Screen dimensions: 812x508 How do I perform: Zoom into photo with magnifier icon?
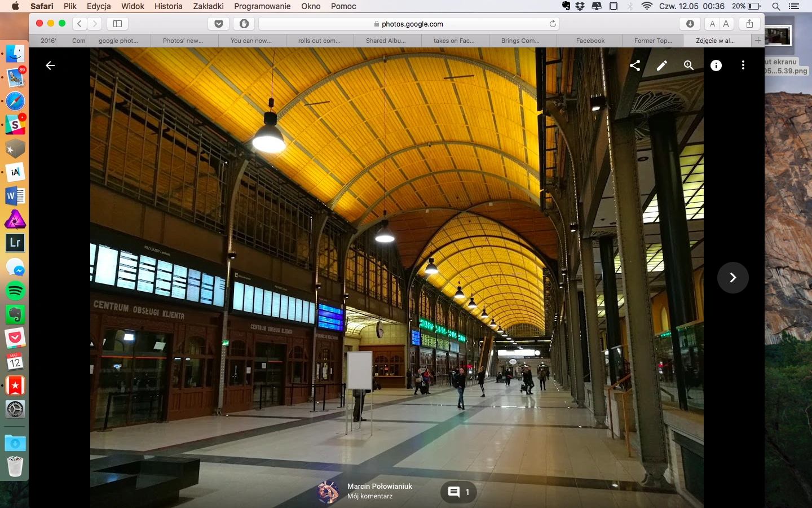tap(689, 65)
